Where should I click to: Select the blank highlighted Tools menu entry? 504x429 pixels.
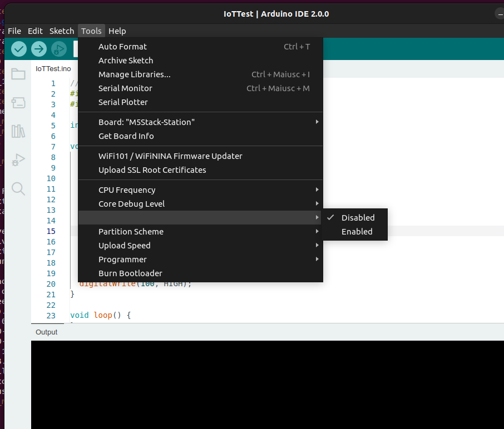[x=201, y=218]
